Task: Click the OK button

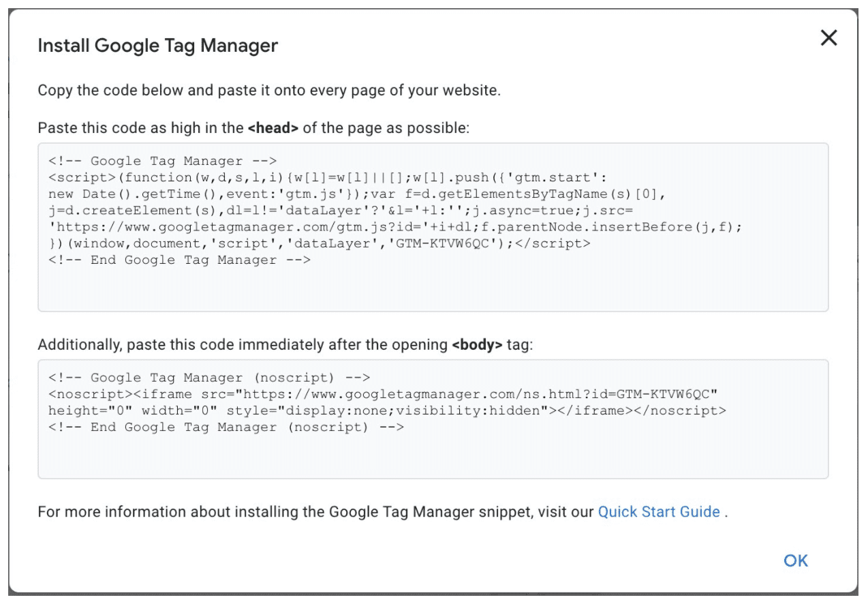Action: 796,560
